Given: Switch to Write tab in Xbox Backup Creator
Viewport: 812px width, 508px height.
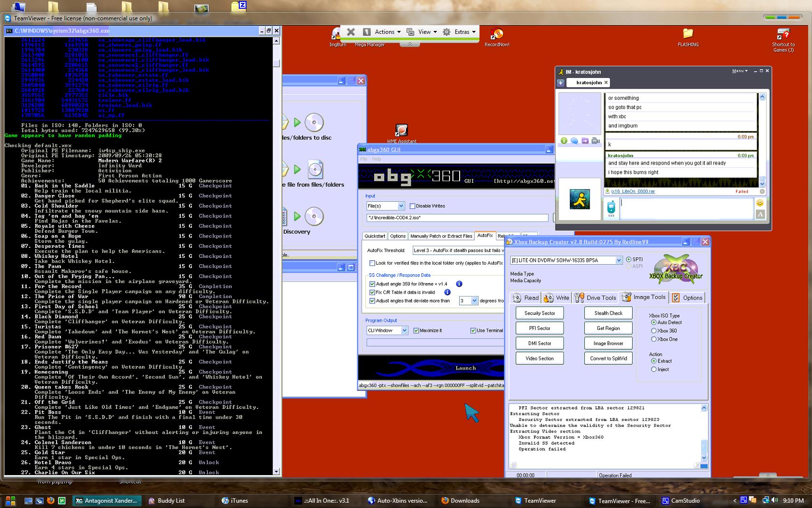Looking at the screenshot, I should point(556,298).
